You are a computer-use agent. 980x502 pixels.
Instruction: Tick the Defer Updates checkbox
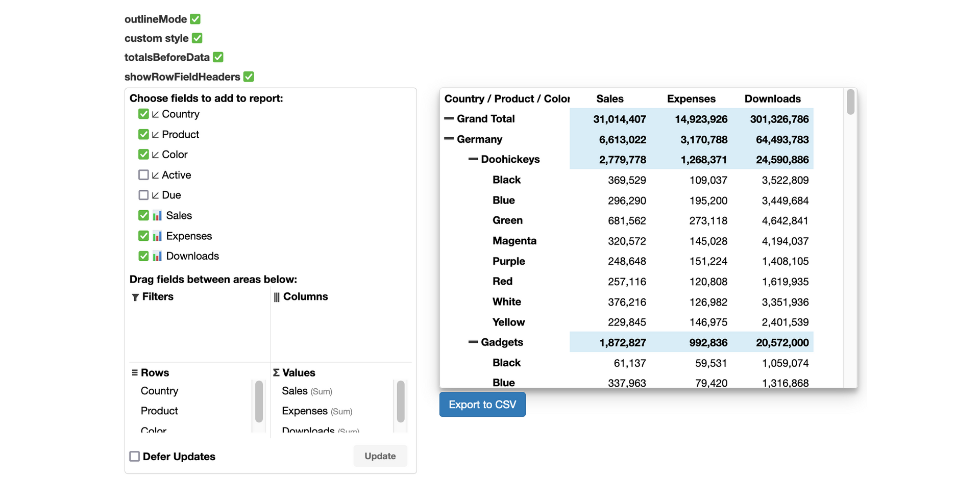point(134,456)
